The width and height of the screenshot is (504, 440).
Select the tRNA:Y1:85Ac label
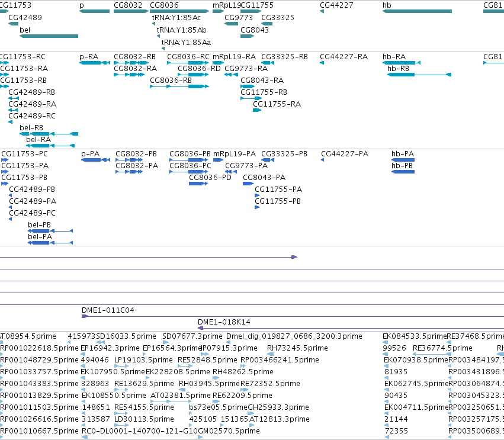(x=176, y=18)
